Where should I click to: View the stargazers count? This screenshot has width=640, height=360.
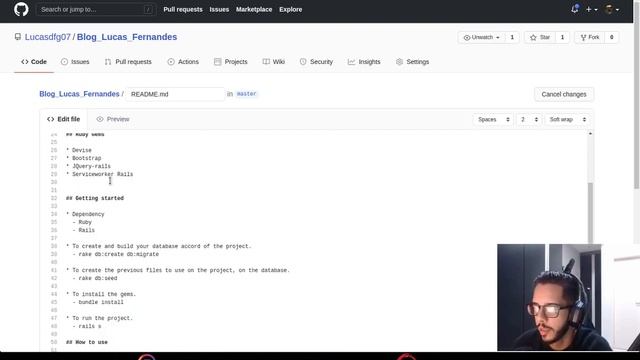562,37
